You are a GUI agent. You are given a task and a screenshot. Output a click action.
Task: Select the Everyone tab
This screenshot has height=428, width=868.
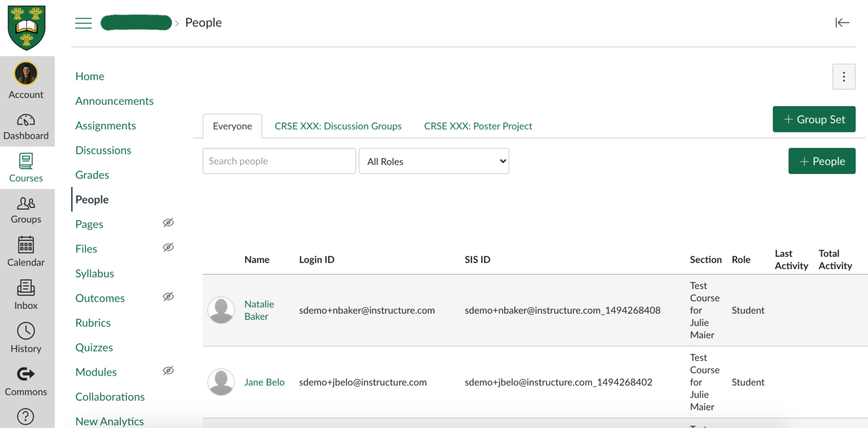232,126
